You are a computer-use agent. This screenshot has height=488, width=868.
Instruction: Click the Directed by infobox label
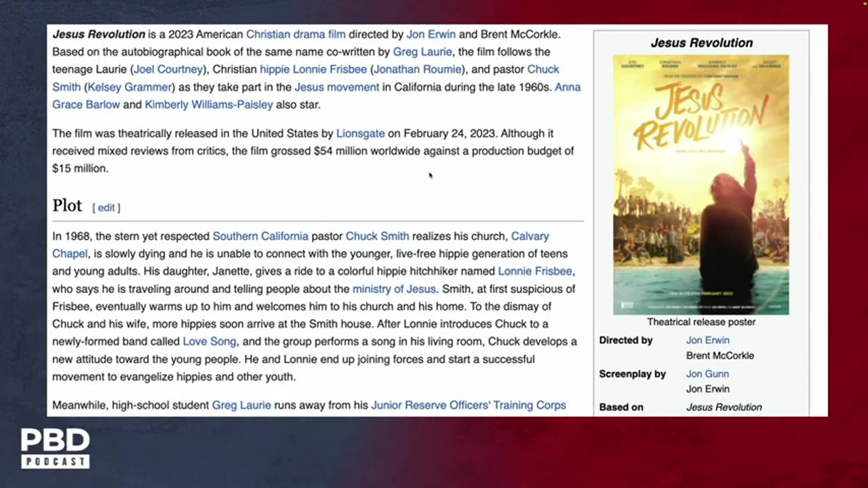tap(626, 340)
